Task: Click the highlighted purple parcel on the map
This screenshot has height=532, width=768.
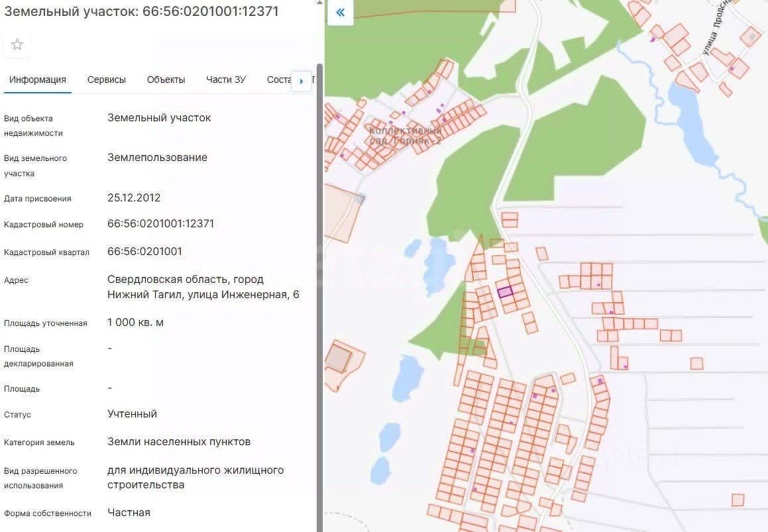Action: pyautogui.click(x=505, y=292)
